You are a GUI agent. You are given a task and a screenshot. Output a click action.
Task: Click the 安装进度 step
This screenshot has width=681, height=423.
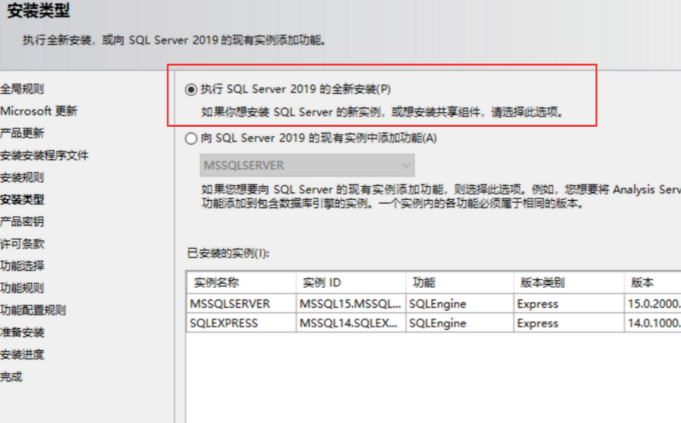[22, 355]
